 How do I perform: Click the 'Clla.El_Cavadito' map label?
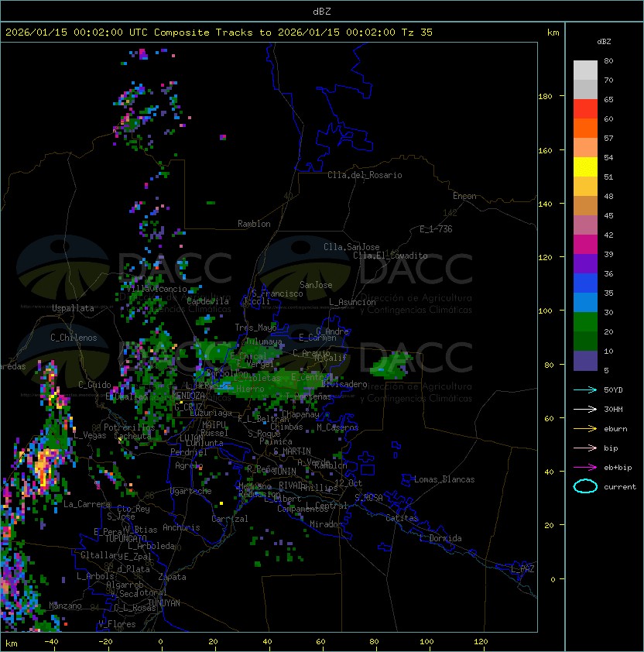point(390,256)
